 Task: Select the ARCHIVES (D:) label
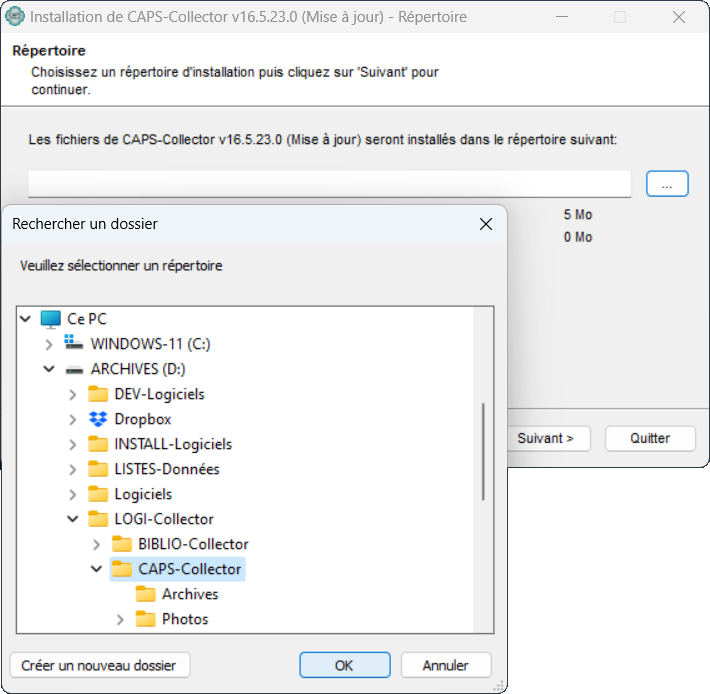(138, 369)
